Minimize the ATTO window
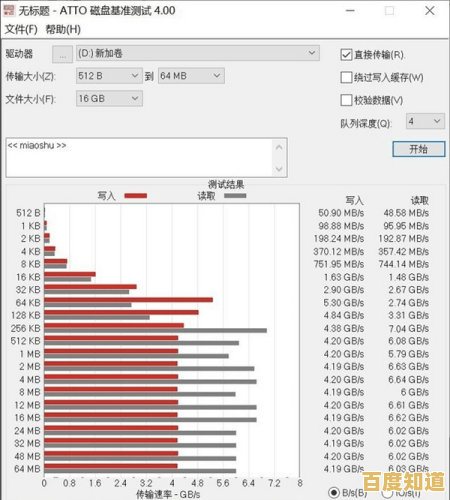This screenshot has width=450, height=500. (x=350, y=11)
